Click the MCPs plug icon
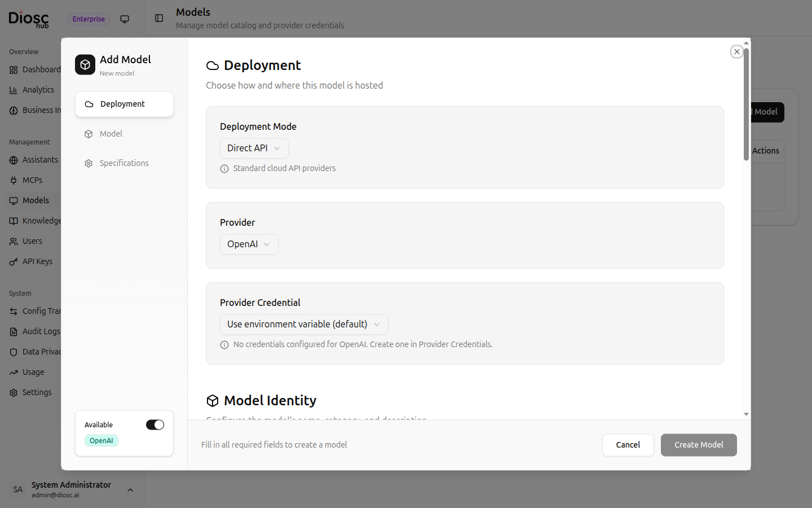 tap(14, 181)
